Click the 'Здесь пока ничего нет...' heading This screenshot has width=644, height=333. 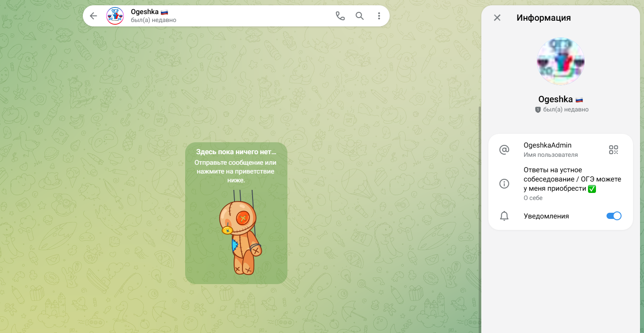click(236, 152)
